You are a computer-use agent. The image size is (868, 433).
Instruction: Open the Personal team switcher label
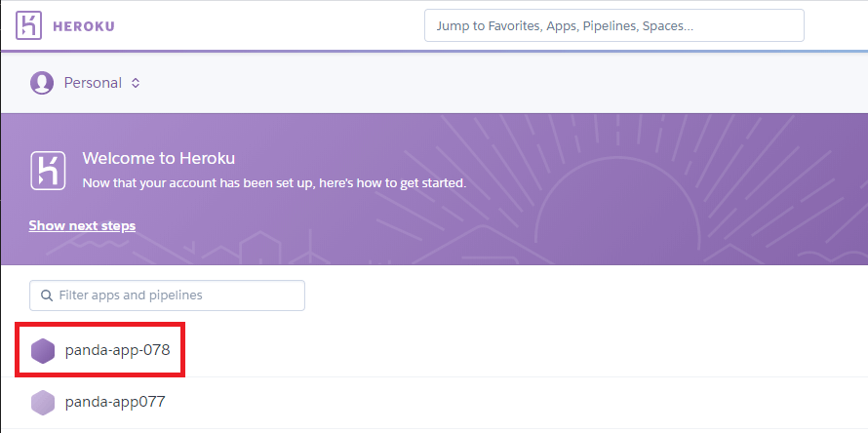[93, 83]
